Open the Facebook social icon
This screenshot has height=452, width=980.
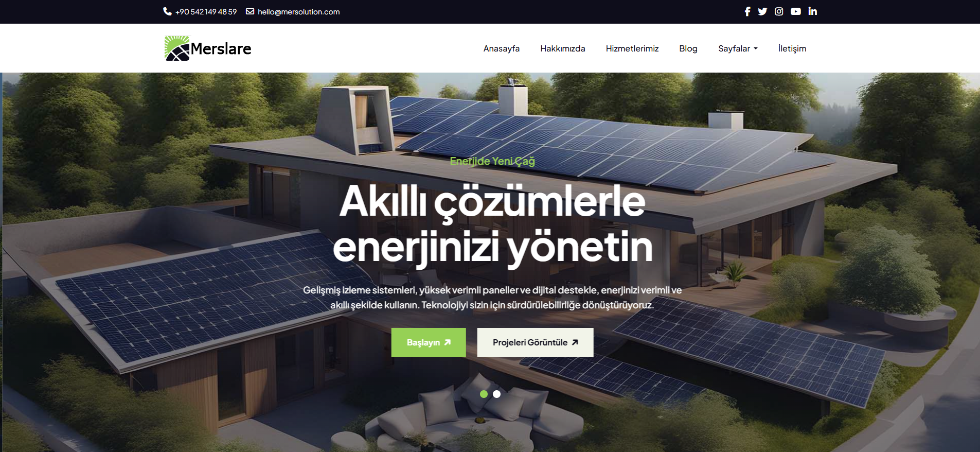pyautogui.click(x=747, y=11)
